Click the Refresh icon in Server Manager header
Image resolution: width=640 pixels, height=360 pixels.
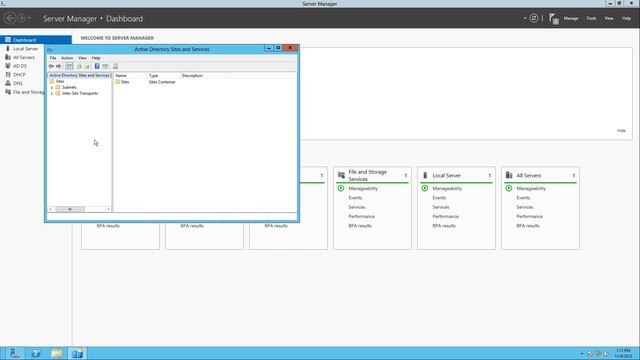[x=534, y=18]
